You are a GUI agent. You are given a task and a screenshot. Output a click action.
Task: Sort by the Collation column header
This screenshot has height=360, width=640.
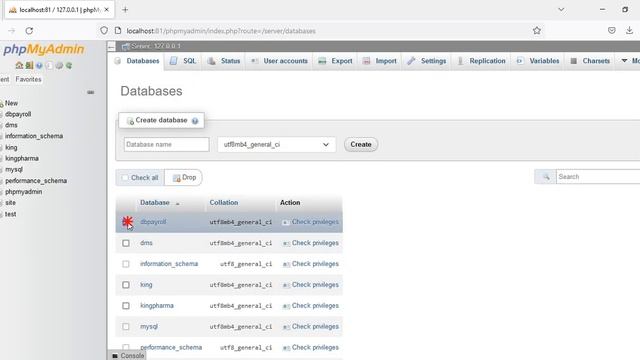224,202
